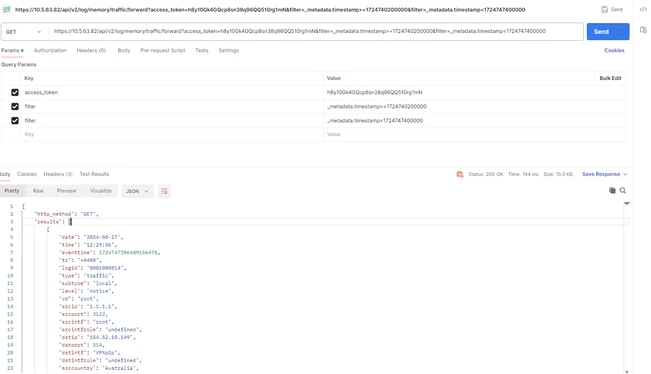
Task: Toggle the wrap lines icon
Action: [164, 191]
